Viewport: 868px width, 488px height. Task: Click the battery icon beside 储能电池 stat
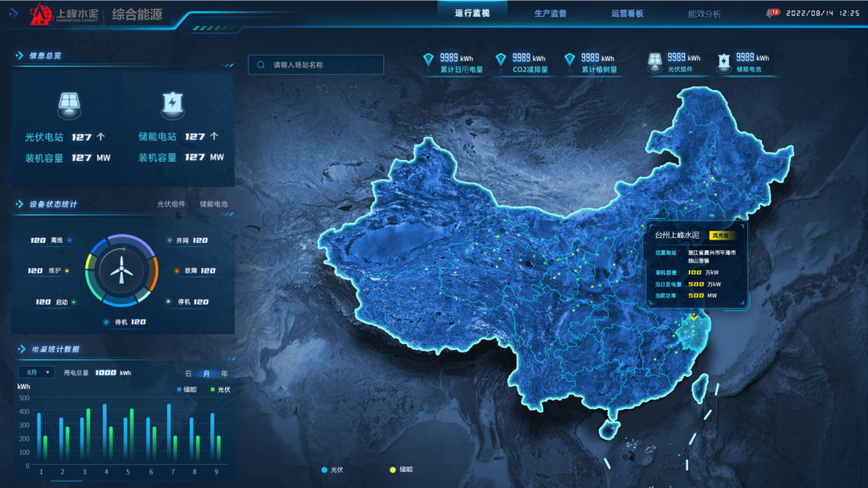pyautogui.click(x=724, y=61)
